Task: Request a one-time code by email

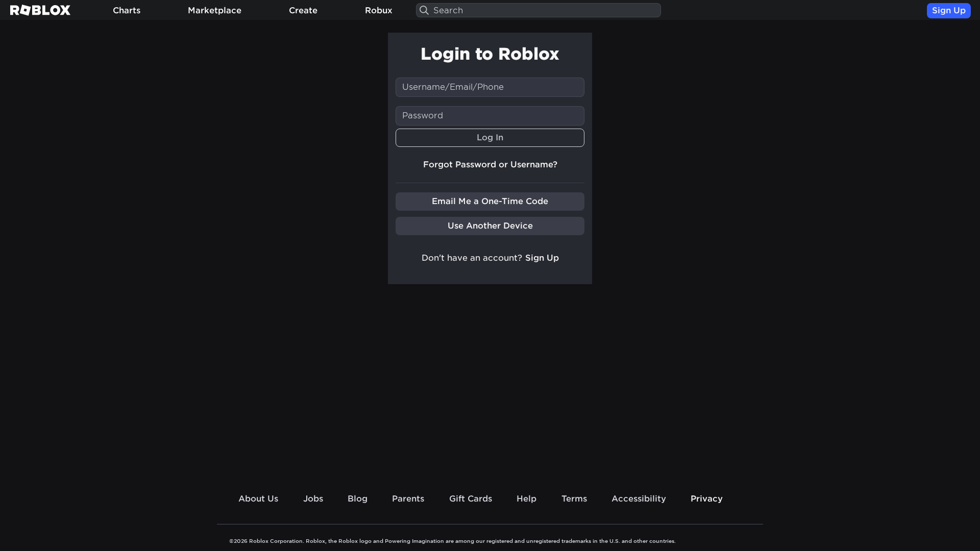Action: (x=489, y=201)
